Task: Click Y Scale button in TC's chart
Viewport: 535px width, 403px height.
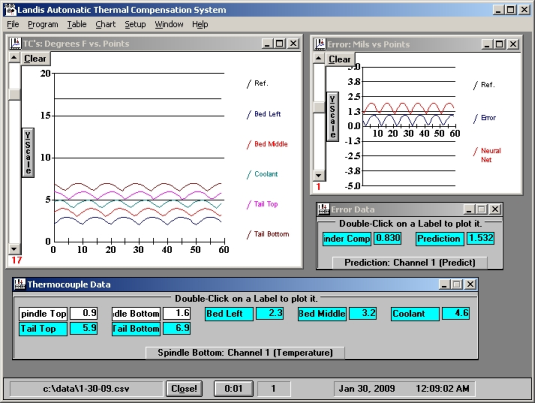Action: pos(28,153)
